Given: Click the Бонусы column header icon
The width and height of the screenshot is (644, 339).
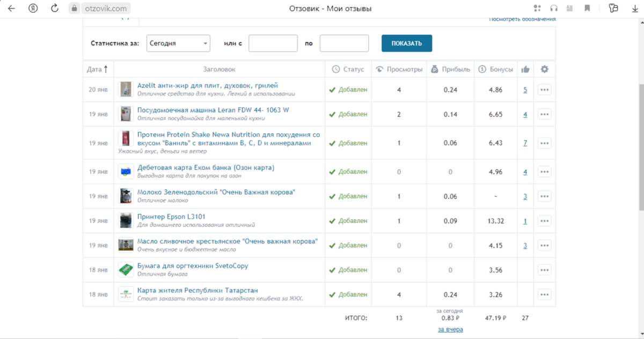Looking at the screenshot, I should click(482, 69).
